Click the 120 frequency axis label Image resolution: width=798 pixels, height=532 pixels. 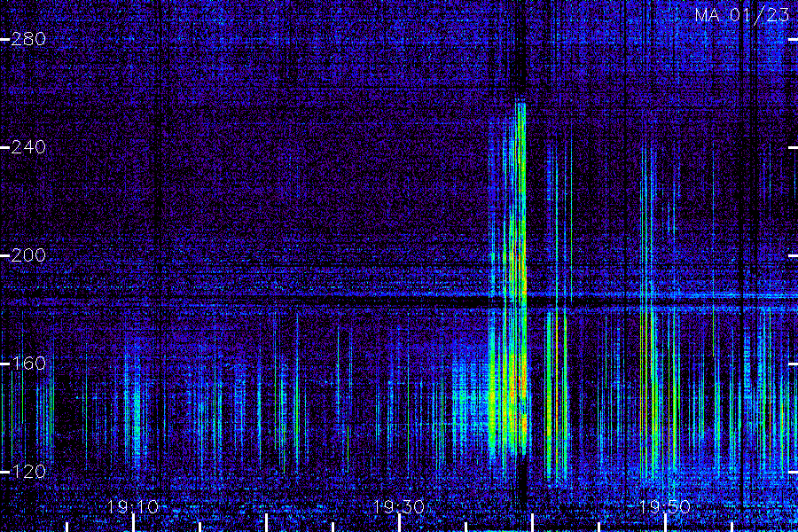click(x=28, y=472)
